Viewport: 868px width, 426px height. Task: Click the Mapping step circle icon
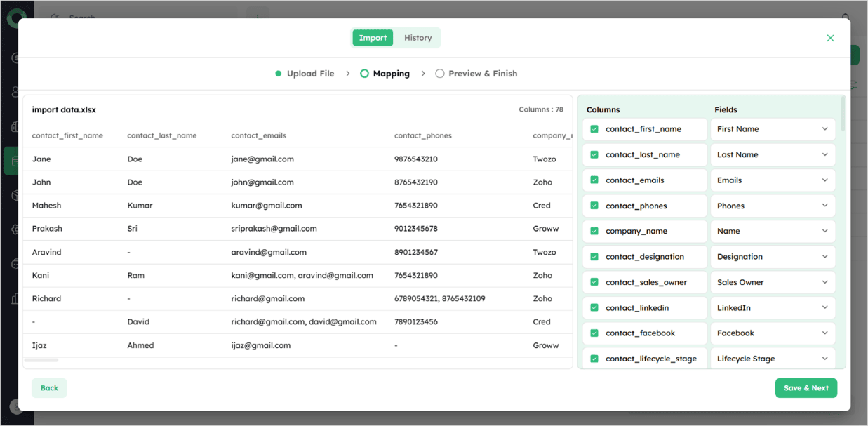click(364, 74)
